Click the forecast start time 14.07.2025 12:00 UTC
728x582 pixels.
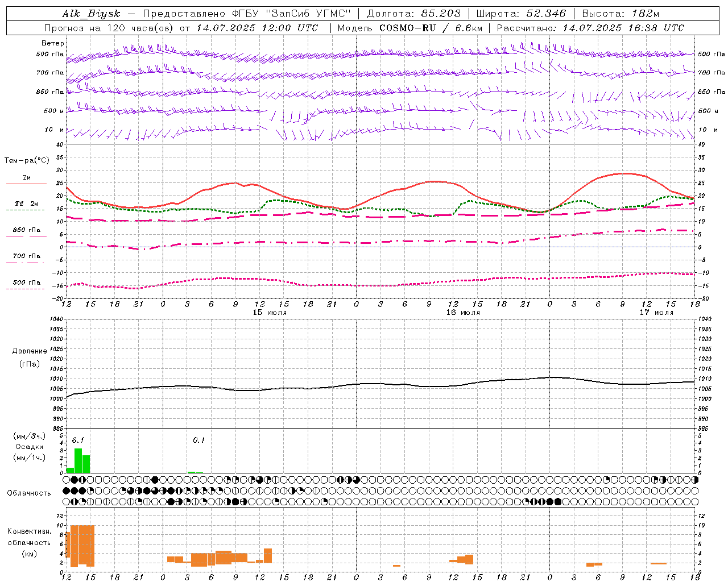point(257,28)
